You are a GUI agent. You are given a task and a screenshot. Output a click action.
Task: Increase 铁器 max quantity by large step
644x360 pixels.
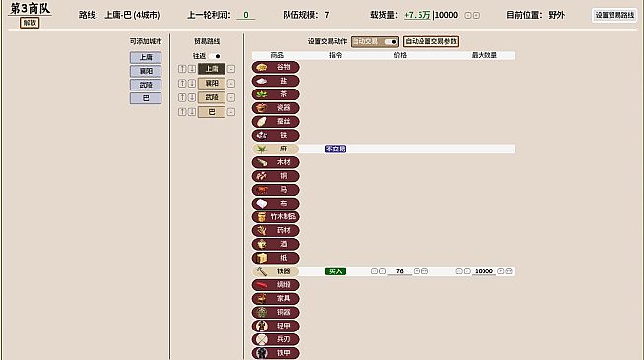tap(509, 271)
